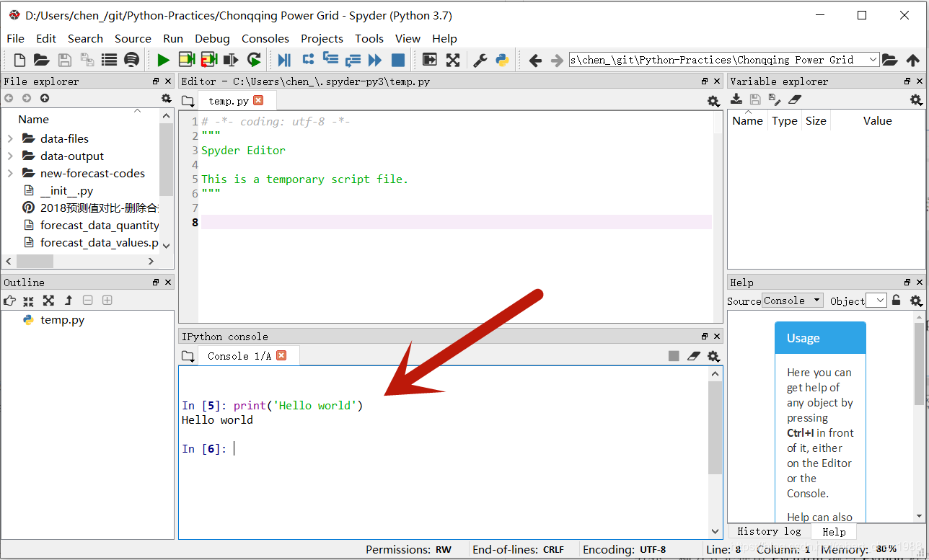The image size is (929, 560).
Task: Expand the new-forecast-codes folder
Action: tap(10, 173)
